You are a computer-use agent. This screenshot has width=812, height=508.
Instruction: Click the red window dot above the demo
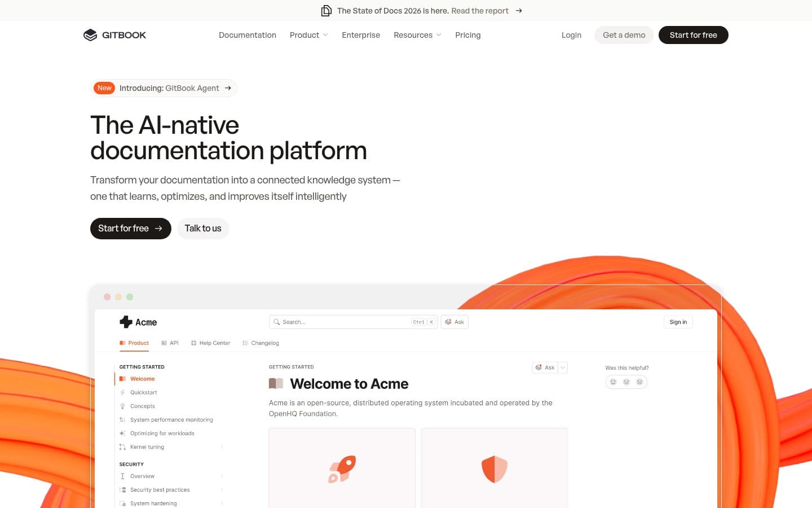107,296
